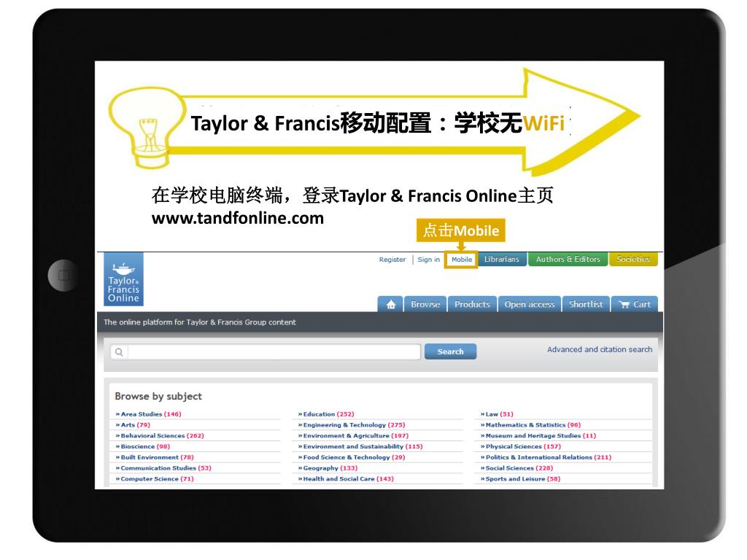Click the Taylor & Francis Online logo
Image resolution: width=747 pixels, height=560 pixels.
pyautogui.click(x=123, y=279)
